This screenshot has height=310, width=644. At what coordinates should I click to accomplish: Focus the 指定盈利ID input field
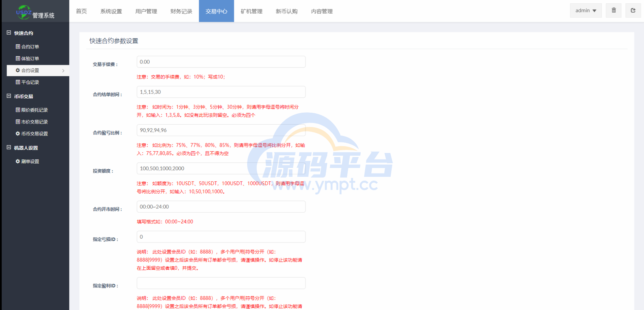coord(221,283)
